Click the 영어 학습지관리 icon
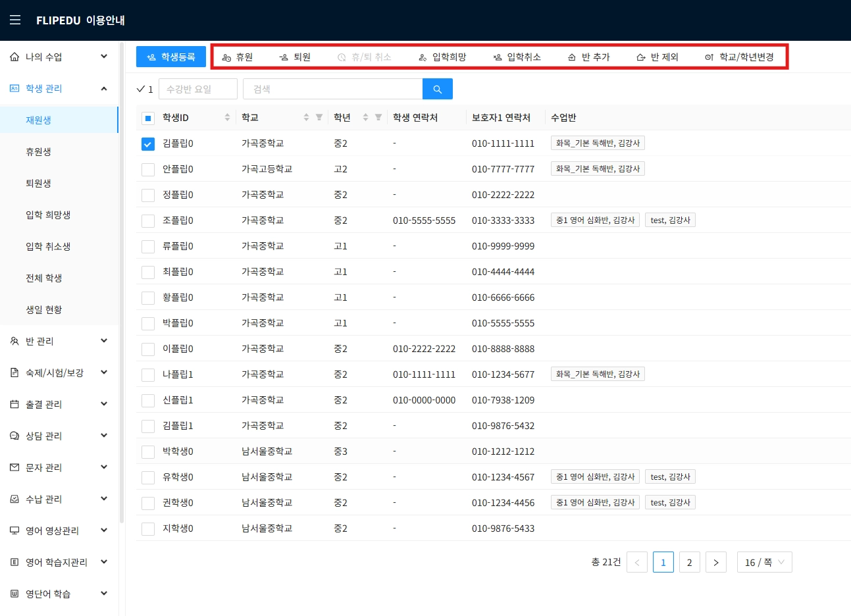The image size is (851, 616). click(x=14, y=563)
